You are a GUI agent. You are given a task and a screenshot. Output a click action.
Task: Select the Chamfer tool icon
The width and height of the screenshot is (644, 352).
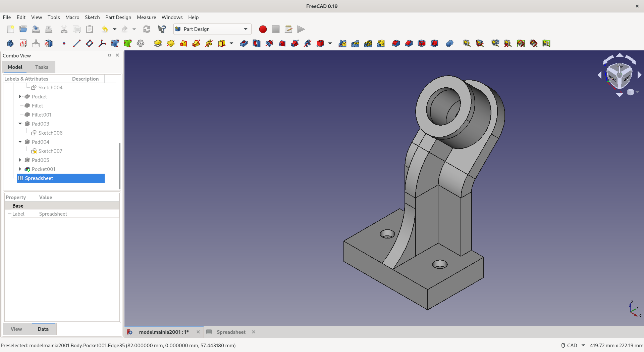coord(409,43)
